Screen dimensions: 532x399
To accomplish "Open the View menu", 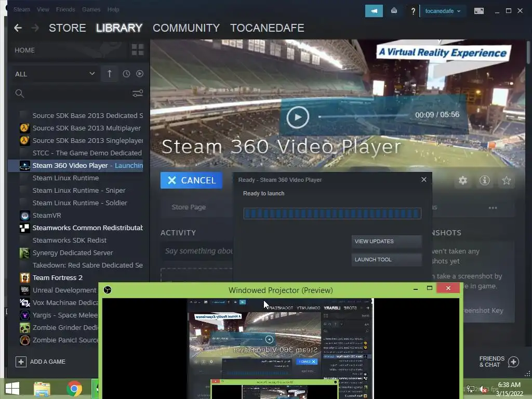I will point(43,9).
